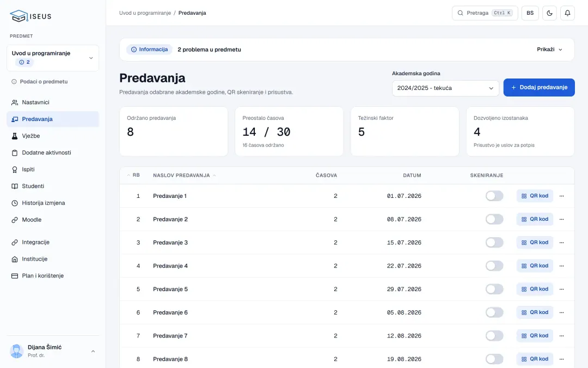Click the Plan i korištenje card icon

15,276
